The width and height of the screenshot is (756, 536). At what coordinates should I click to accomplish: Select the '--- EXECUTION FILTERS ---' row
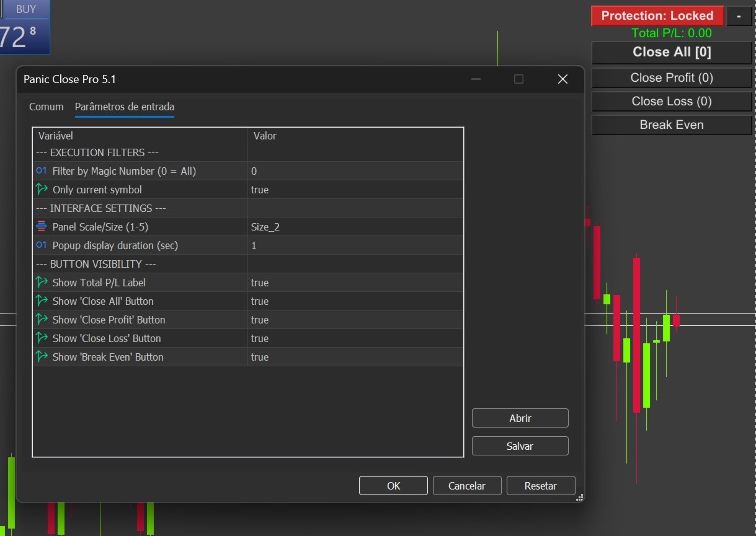point(248,152)
